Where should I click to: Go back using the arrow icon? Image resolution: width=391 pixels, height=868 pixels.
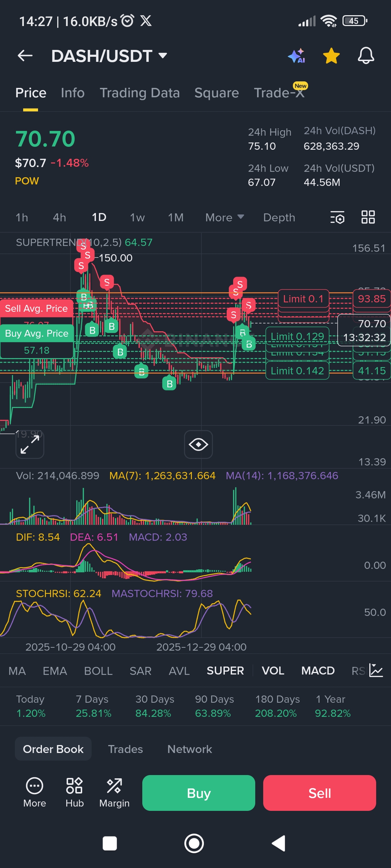click(25, 56)
